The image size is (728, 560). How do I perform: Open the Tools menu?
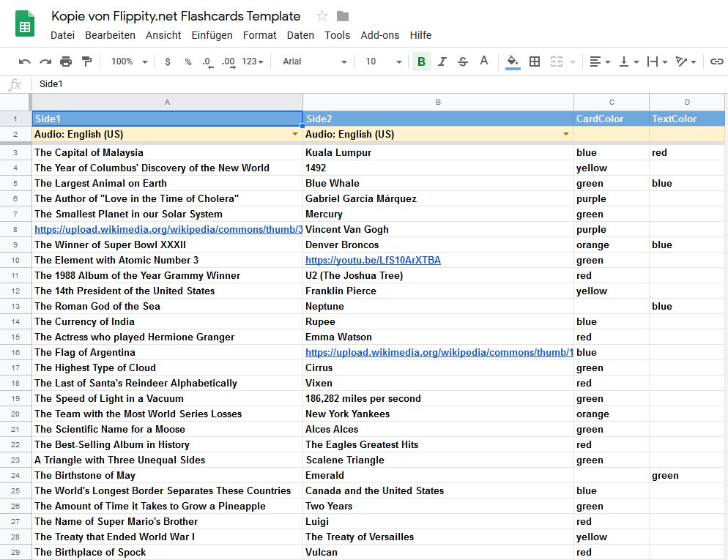337,35
